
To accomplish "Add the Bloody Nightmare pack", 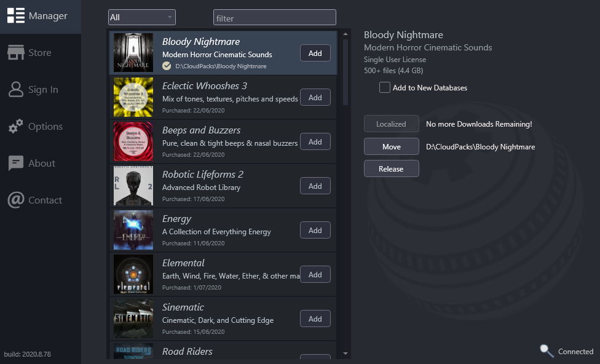I will point(315,53).
